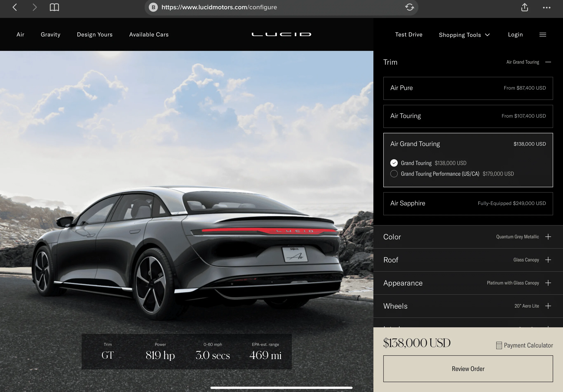
Task: Click Test Drive in the header
Action: 409,35
